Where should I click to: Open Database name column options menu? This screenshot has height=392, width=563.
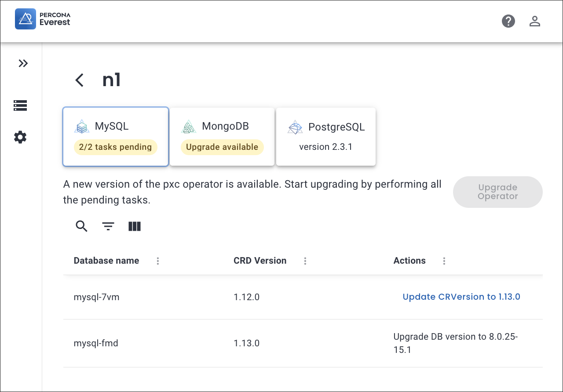158,261
